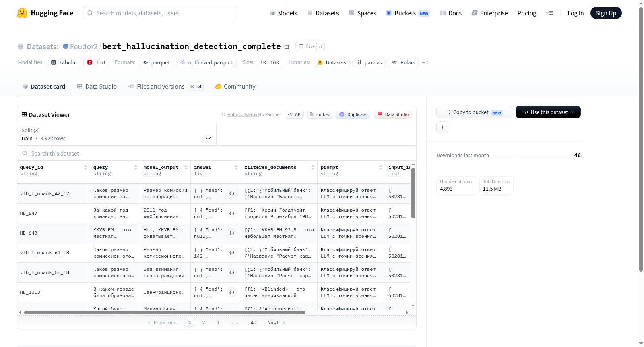Open the three-dot options menu in sidebar
Viewport: 644px width, 347px height.
coord(442,127)
